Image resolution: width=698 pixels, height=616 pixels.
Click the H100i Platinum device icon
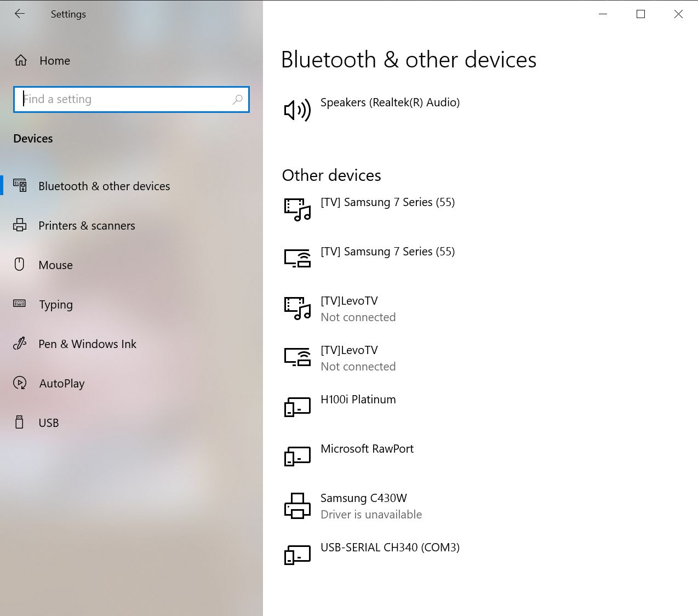point(297,407)
